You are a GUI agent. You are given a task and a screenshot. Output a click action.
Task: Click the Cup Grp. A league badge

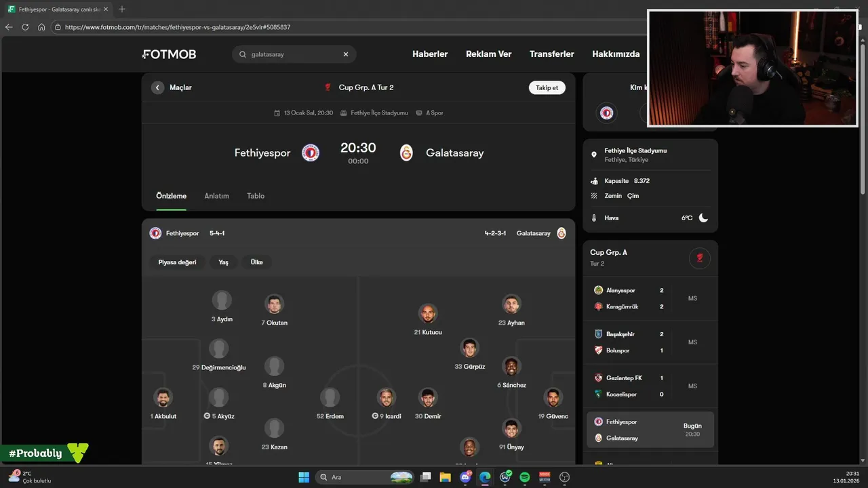(x=700, y=258)
